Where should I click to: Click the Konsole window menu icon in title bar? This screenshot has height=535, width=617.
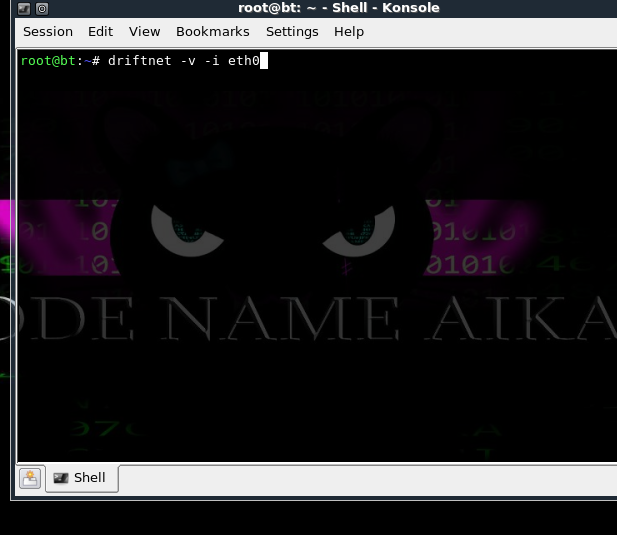24,8
